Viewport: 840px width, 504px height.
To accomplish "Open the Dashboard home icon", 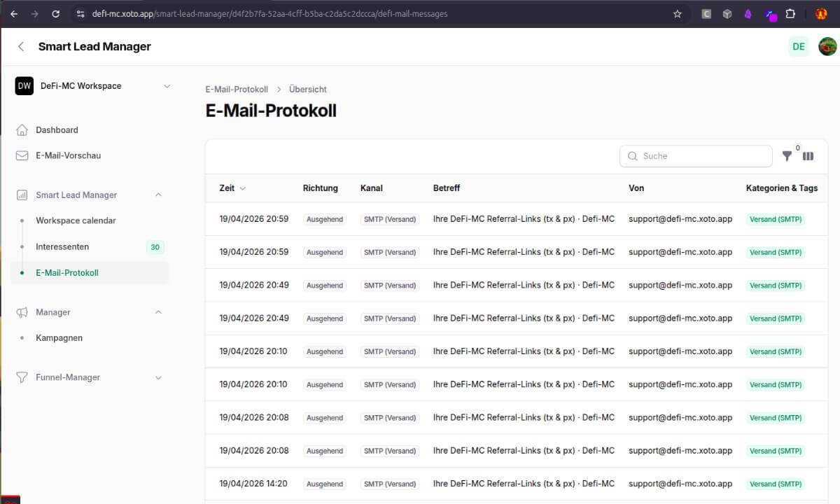I will 22,130.
